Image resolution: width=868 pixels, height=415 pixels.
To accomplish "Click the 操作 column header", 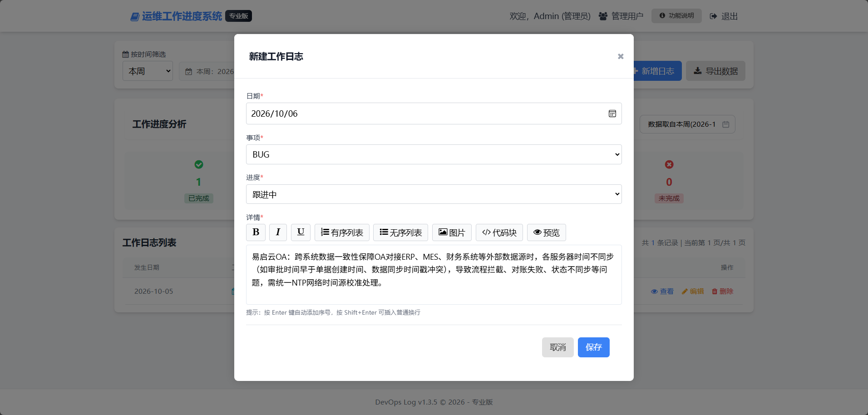I will (727, 268).
